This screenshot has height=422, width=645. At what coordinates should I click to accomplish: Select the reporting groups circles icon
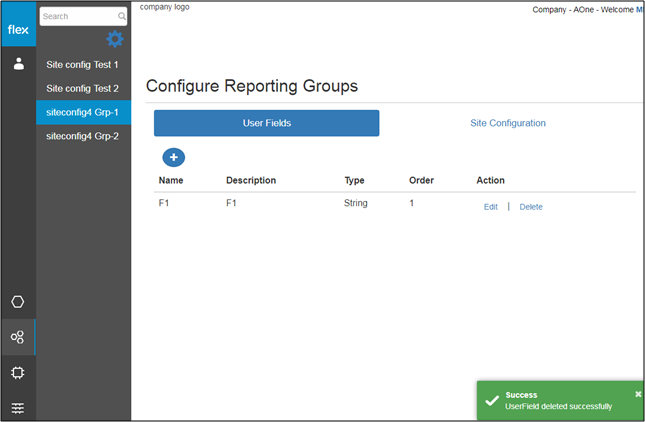[18, 337]
